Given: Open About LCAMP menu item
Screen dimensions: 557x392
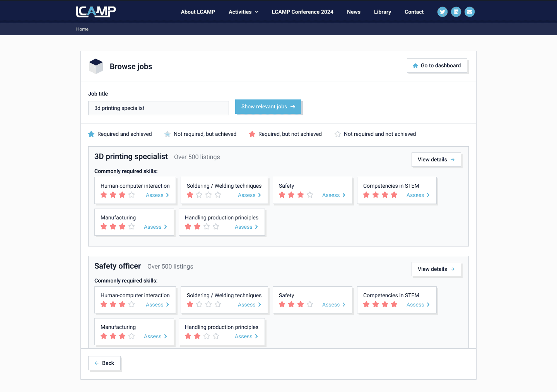Looking at the screenshot, I should click(x=198, y=12).
